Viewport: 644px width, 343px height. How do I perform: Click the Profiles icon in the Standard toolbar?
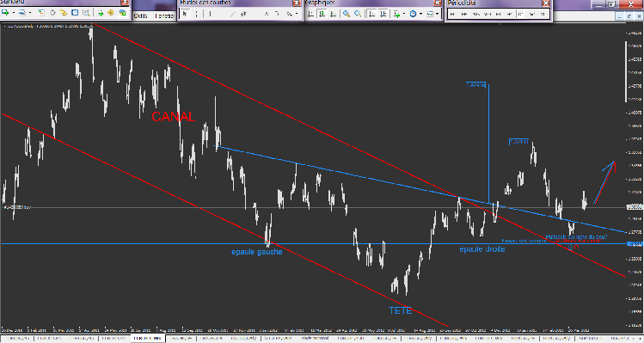[21, 13]
